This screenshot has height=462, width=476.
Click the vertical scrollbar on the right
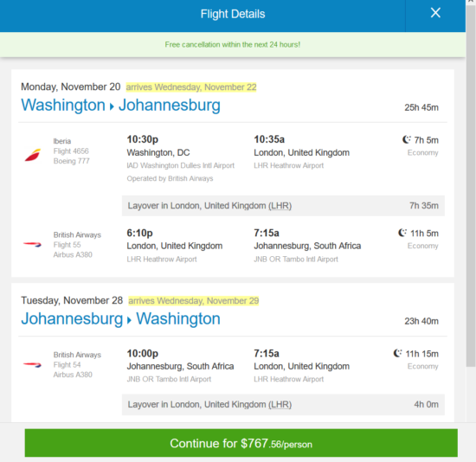pyautogui.click(x=471, y=183)
